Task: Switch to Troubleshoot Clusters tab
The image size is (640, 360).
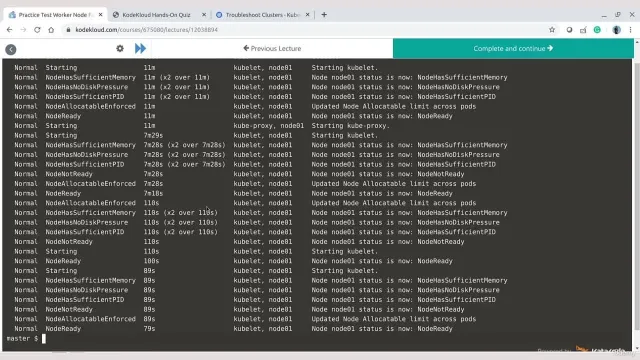Action: tap(262, 15)
